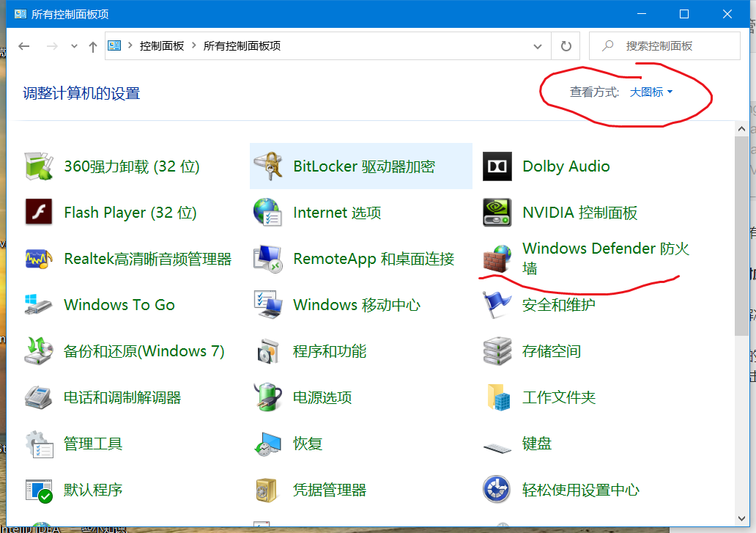Click the scrollbar up arrow
Viewport: 756px width, 533px height.
pos(741,129)
